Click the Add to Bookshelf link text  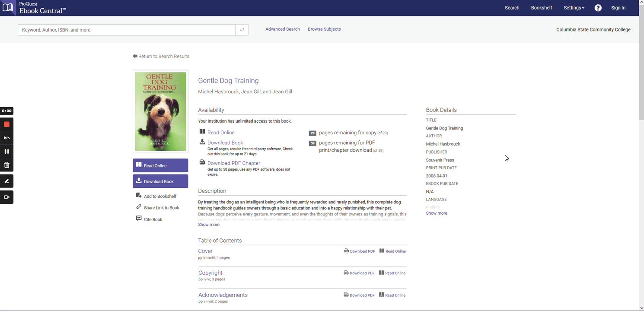tap(160, 197)
